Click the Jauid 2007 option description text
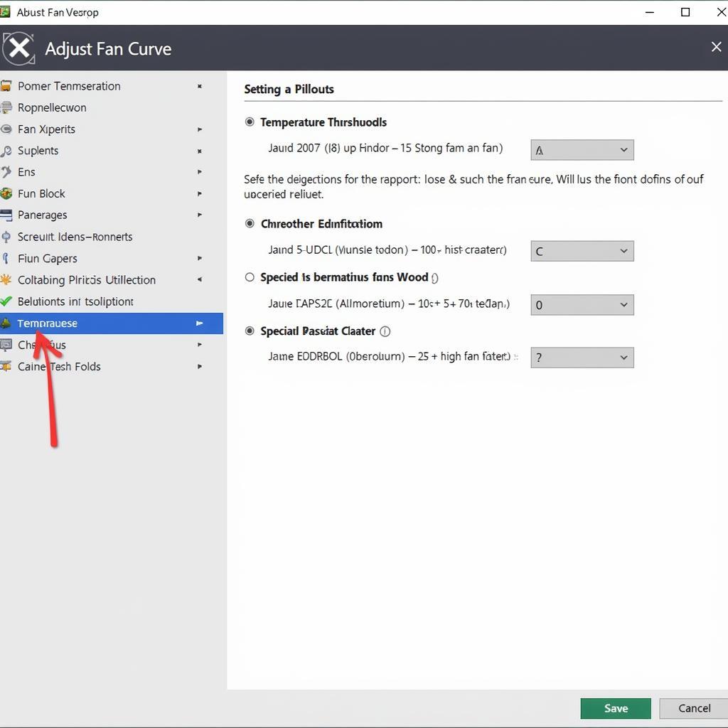The width and height of the screenshot is (728, 728). 385,148
